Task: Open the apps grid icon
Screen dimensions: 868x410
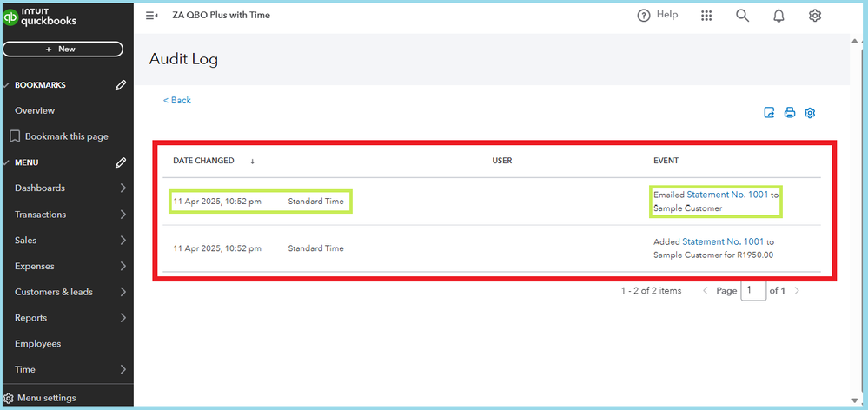Action: (x=706, y=16)
